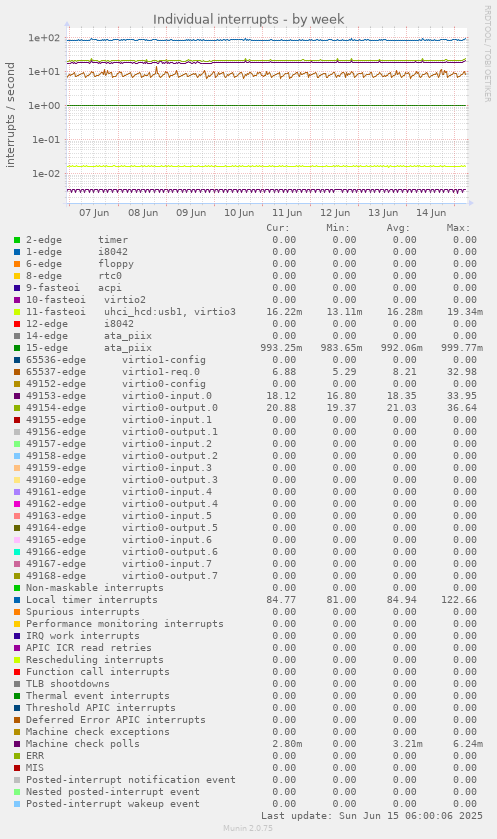Image resolution: width=497 pixels, height=839 pixels.
Task: Click the blue Local timer interrupts swatch
Action: (x=17, y=600)
